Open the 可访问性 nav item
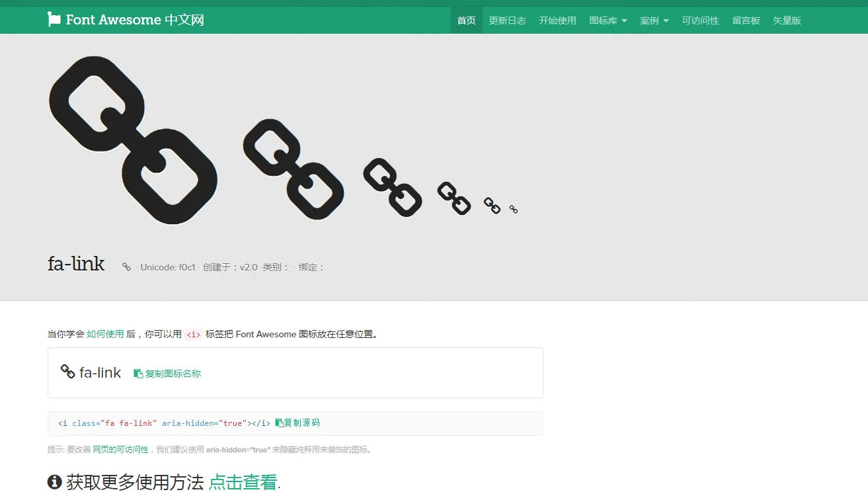 coord(701,21)
